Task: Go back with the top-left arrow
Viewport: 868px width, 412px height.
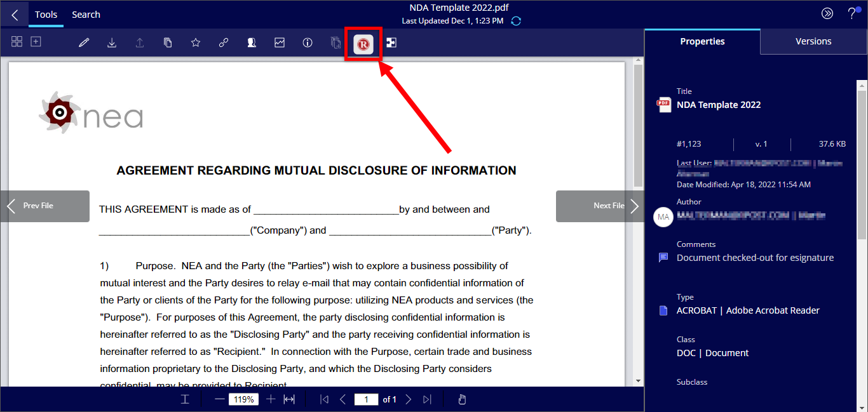Action: tap(15, 14)
